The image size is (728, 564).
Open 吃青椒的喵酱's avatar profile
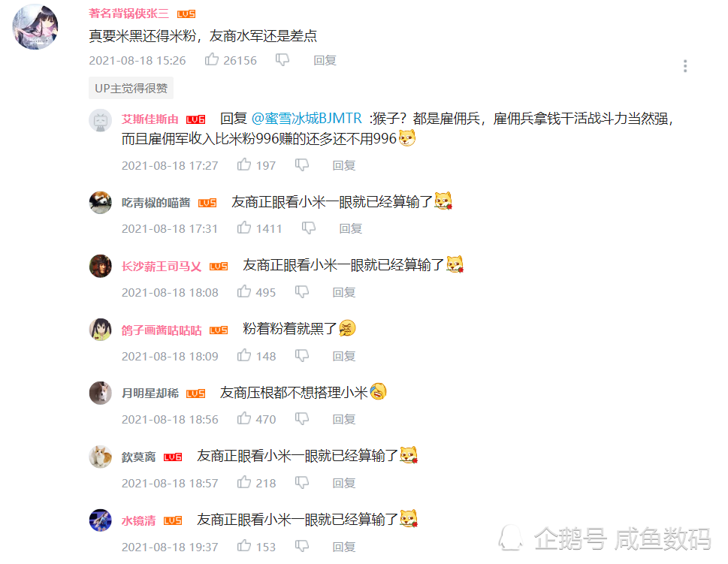(x=100, y=202)
